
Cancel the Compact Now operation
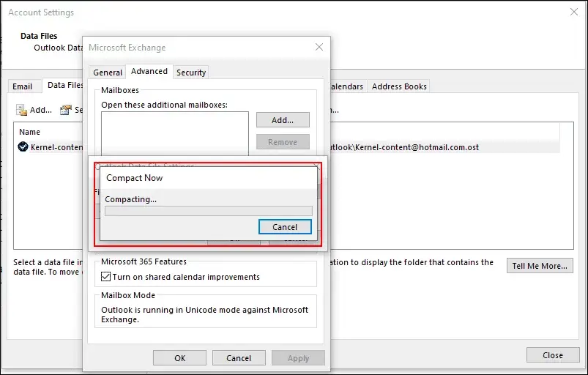pos(285,227)
